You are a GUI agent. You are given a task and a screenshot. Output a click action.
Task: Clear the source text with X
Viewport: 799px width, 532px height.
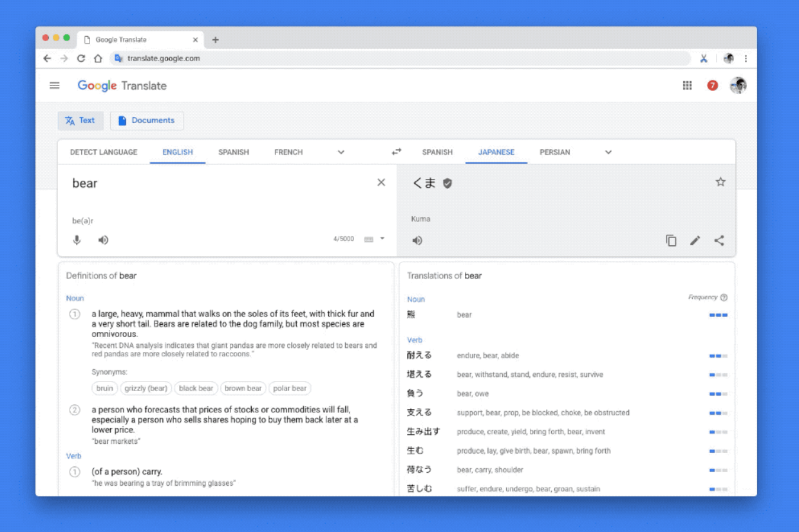pos(381,183)
